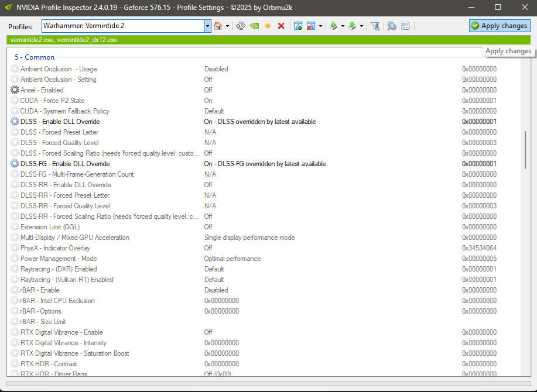The height and width of the screenshot is (392, 537).
Task: Select the Ambient Occlusion - Setting row
Action: [264, 80]
